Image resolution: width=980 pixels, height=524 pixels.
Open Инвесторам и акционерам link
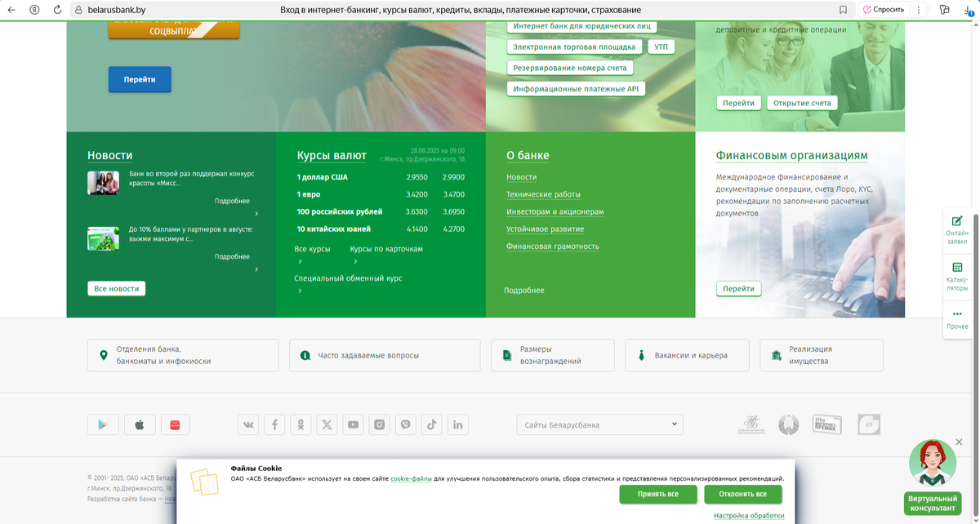[555, 211]
